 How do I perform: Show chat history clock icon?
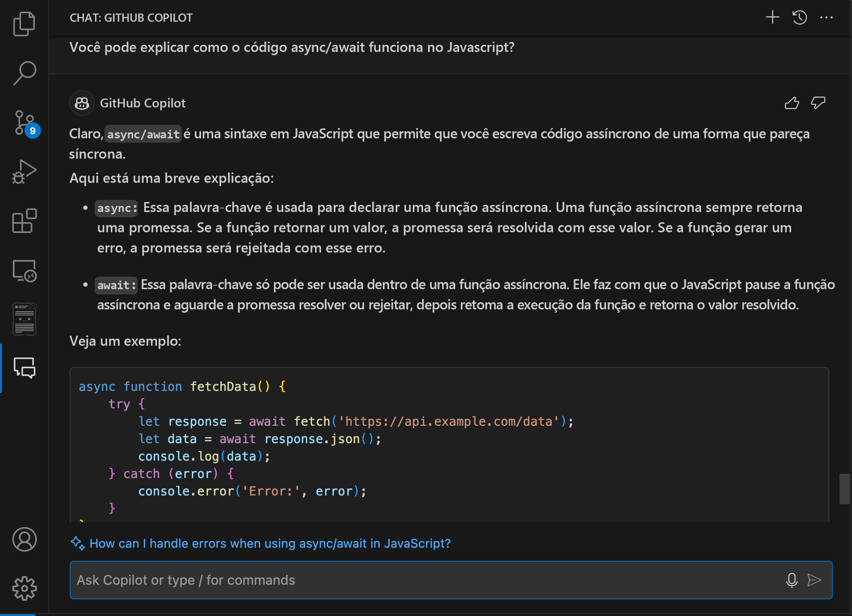pyautogui.click(x=799, y=17)
